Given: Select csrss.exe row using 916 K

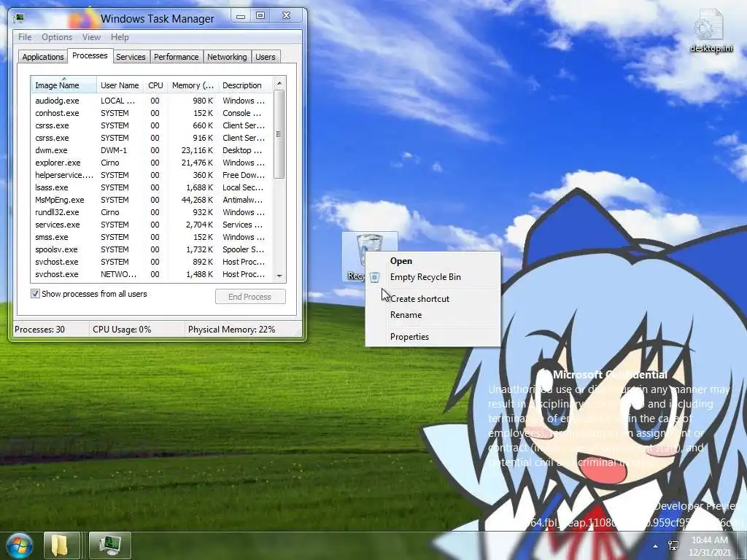Looking at the screenshot, I should pyautogui.click(x=152, y=138).
